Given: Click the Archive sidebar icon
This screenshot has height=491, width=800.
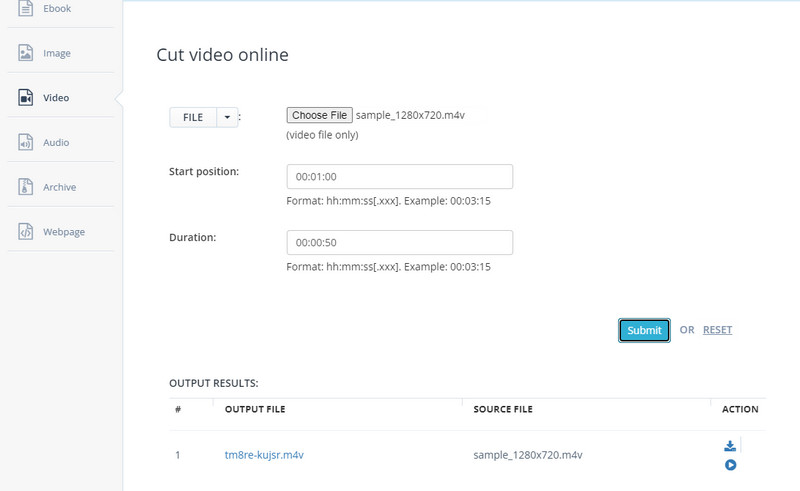Looking at the screenshot, I should coord(26,187).
